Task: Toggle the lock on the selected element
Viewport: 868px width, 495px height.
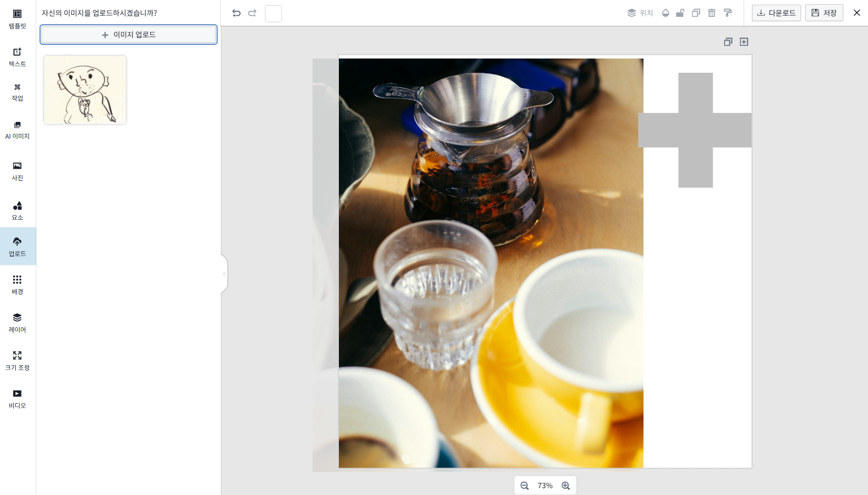Action: [x=680, y=13]
